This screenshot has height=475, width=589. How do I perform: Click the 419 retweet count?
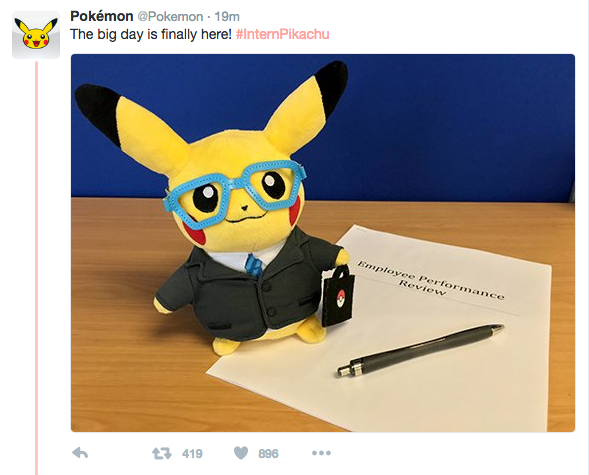[x=192, y=454]
